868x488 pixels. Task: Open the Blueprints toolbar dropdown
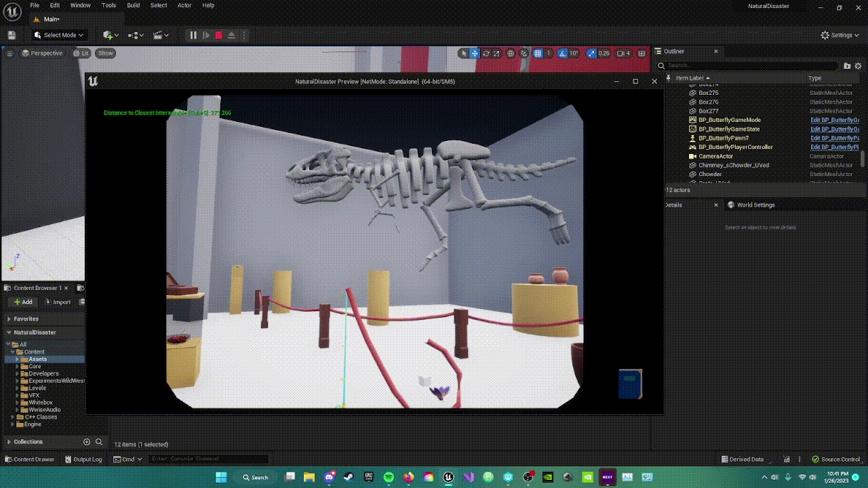[x=136, y=35]
